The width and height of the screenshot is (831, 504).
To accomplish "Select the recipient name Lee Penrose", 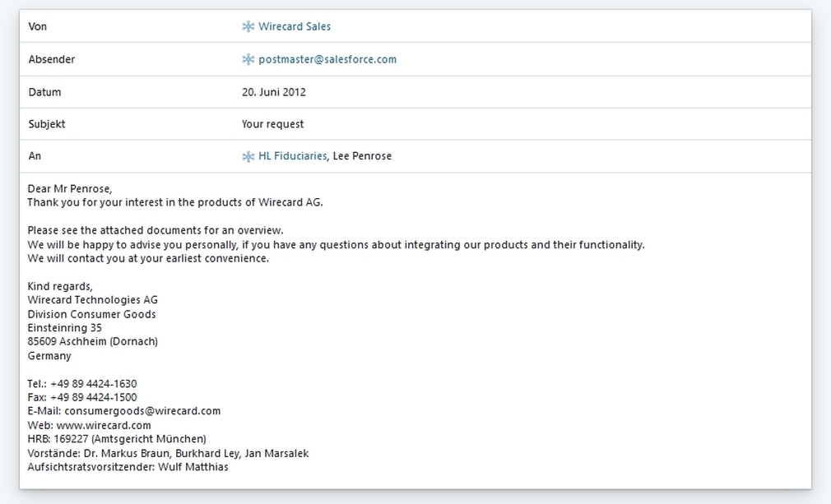I will click(362, 156).
